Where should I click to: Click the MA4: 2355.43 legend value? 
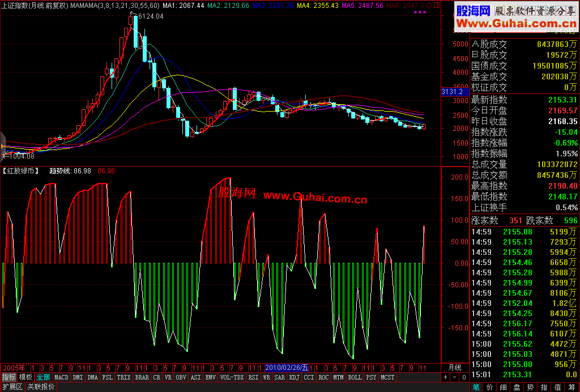317,5
